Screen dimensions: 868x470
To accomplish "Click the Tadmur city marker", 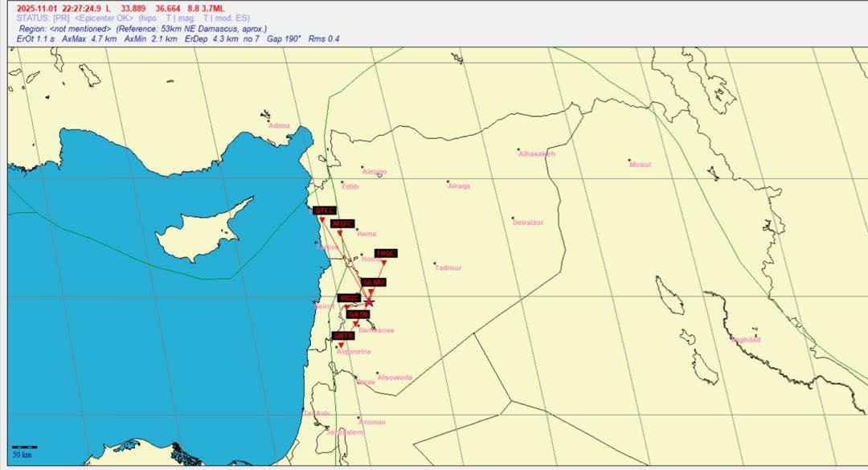I will pos(435,264).
